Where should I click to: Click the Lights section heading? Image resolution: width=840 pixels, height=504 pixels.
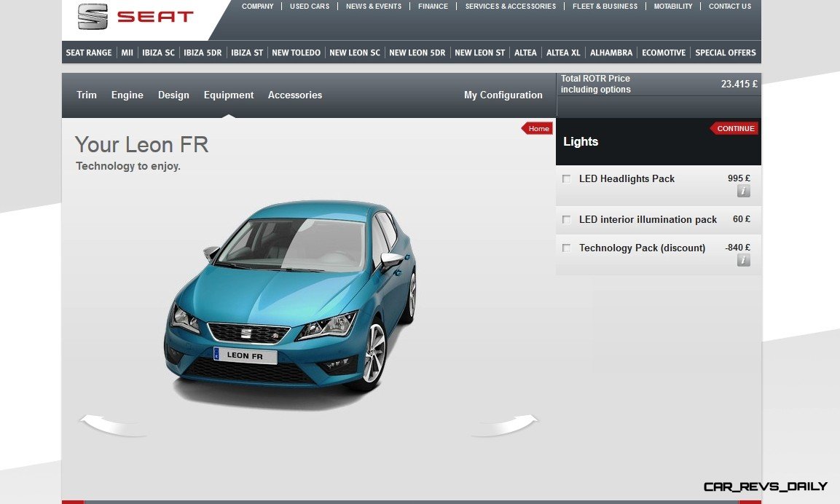(581, 142)
